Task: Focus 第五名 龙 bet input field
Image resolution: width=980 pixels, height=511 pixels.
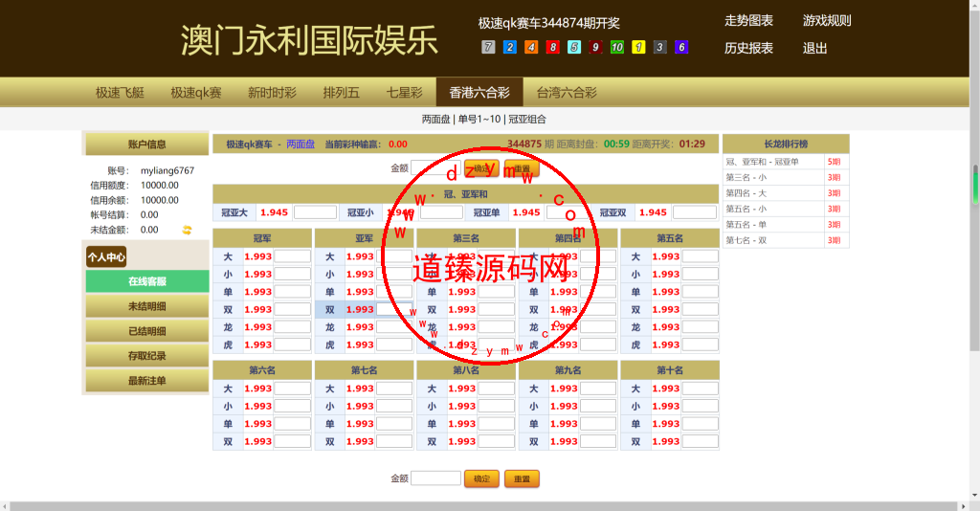Action: [700, 326]
